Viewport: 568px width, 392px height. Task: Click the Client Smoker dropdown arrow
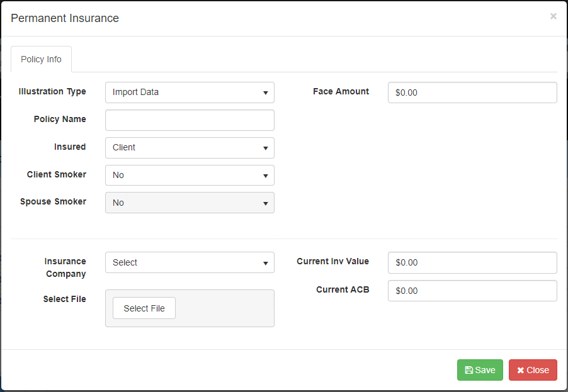coord(266,176)
